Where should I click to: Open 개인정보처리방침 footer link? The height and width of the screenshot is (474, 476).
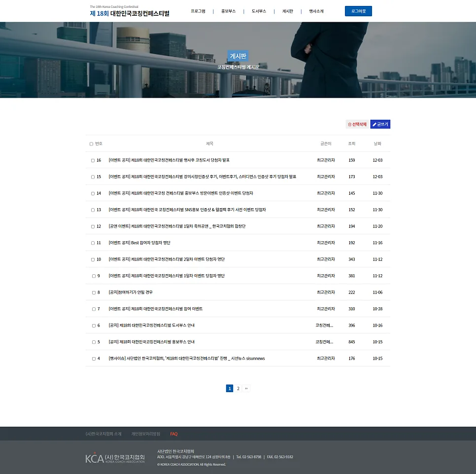pos(146,434)
